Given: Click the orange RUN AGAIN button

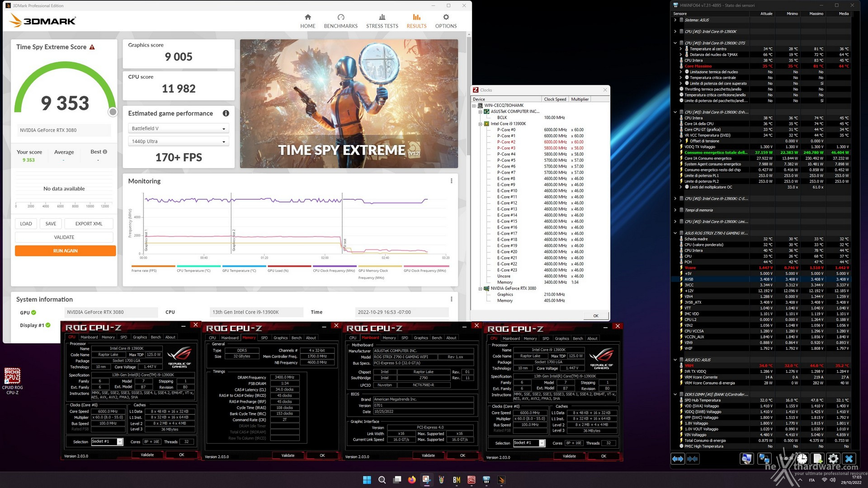Looking at the screenshot, I should click(66, 251).
